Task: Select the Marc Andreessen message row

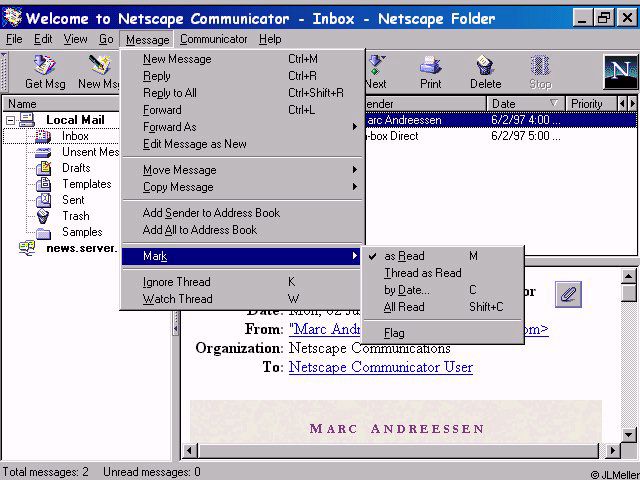Action: click(500, 120)
